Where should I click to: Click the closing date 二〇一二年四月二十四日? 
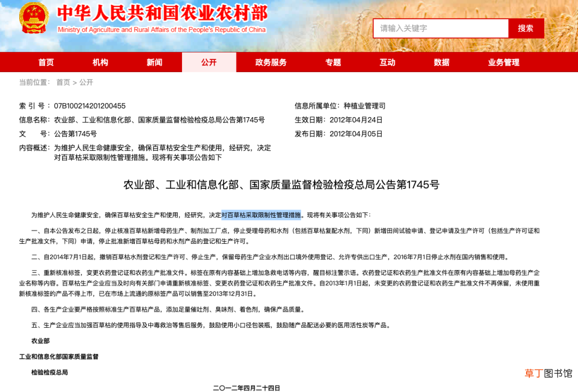246,388
